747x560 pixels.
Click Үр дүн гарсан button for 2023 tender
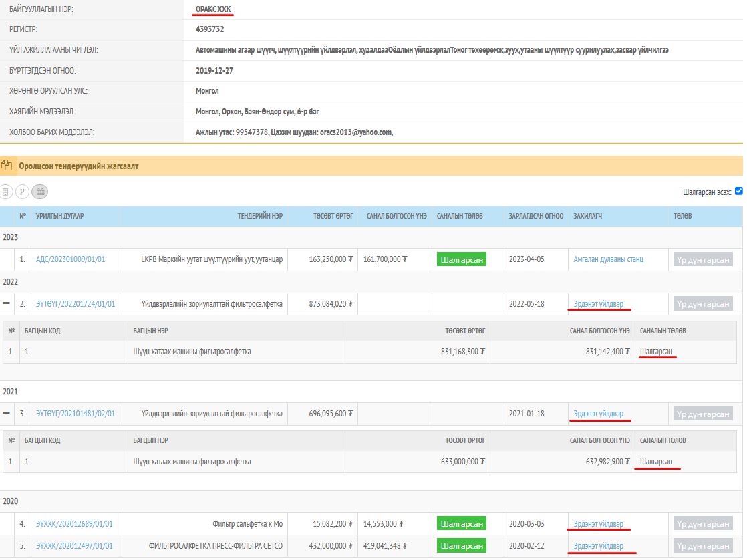click(x=702, y=259)
